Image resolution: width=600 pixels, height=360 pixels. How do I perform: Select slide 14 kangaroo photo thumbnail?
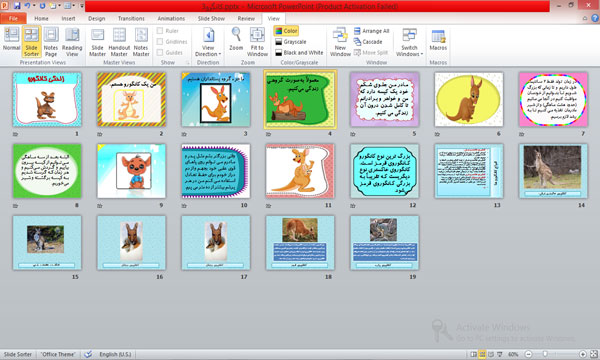point(553,171)
